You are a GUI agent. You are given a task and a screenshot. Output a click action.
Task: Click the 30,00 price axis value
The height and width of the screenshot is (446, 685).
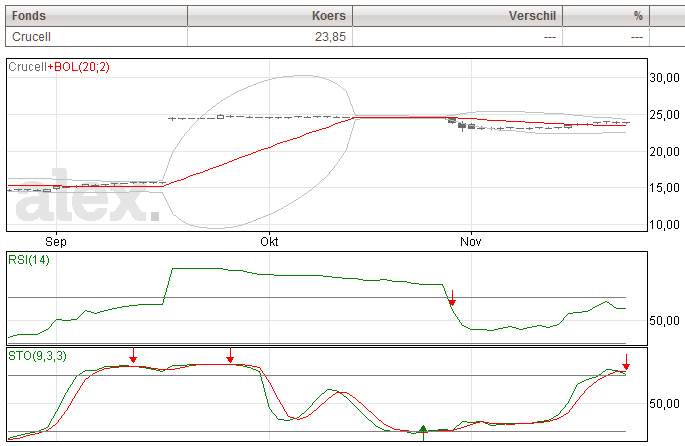[x=664, y=78]
